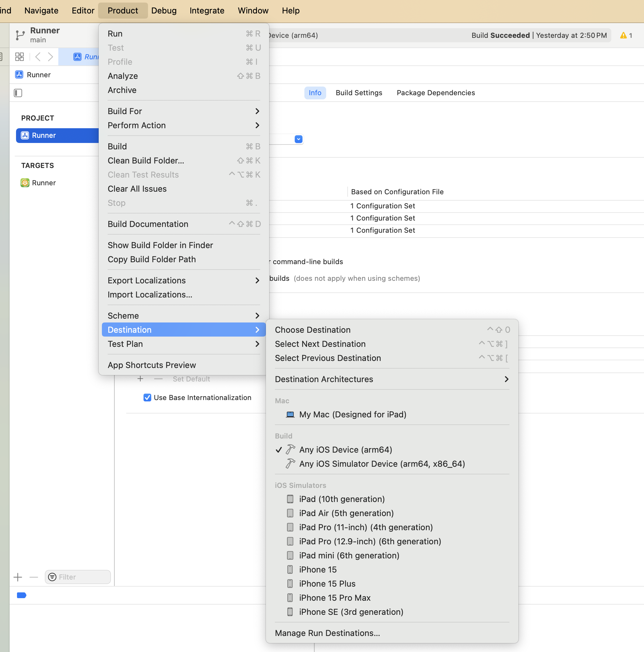Click the add target plus button
This screenshot has height=652, width=644.
(x=18, y=577)
